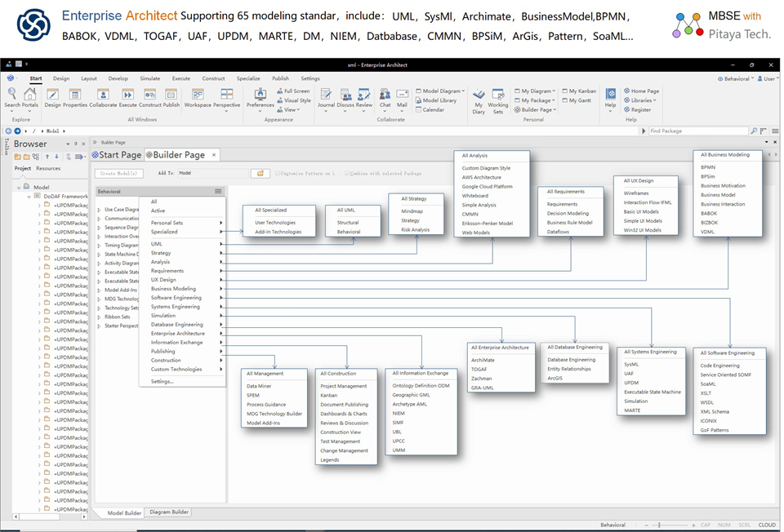784x532 pixels.
Task: Open the Behavioral perspective dropdown at top right
Action: 736,79
